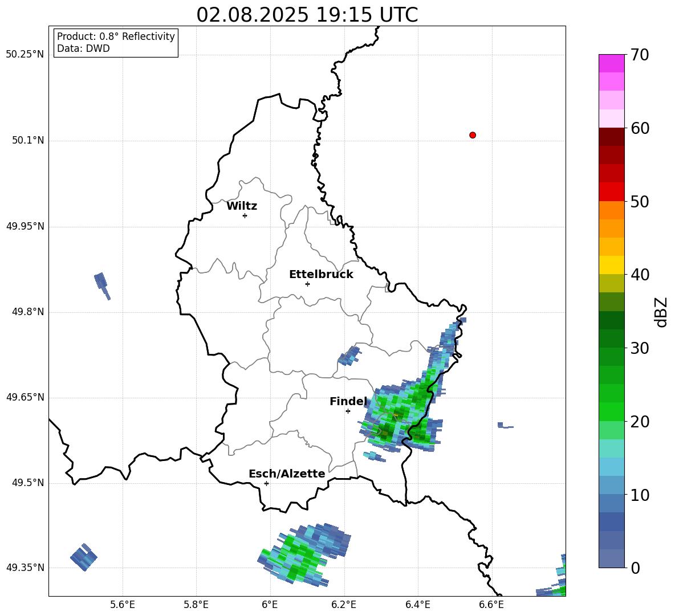Screen dimensions: 675x616
Task: Click the Wiltz station cross marker
Action: coord(245,215)
